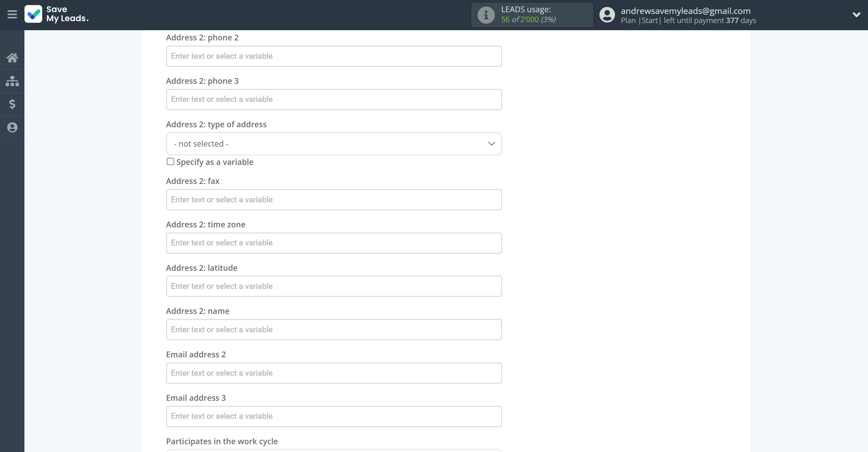Open profile via sidebar user icon
868x452 pixels.
pyautogui.click(x=12, y=128)
